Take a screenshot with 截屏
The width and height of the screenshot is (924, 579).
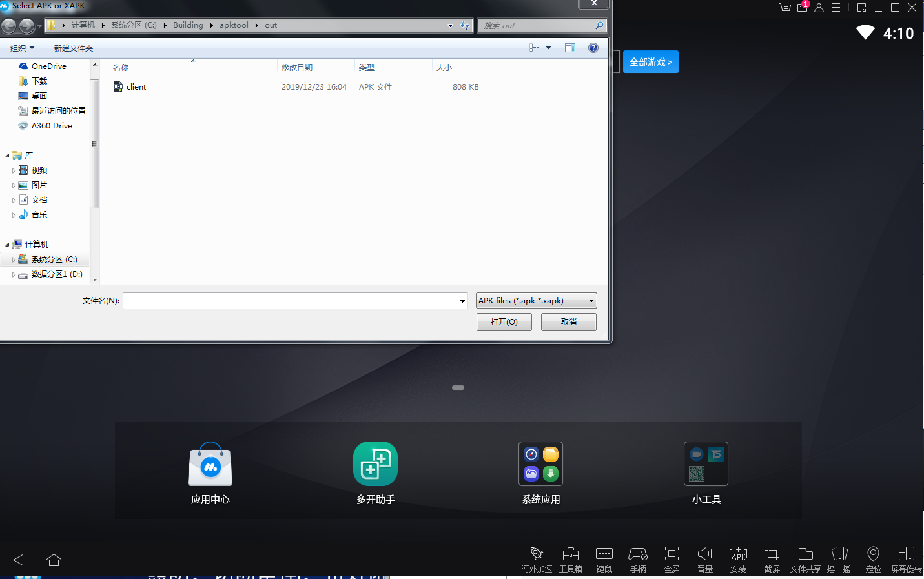click(772, 559)
